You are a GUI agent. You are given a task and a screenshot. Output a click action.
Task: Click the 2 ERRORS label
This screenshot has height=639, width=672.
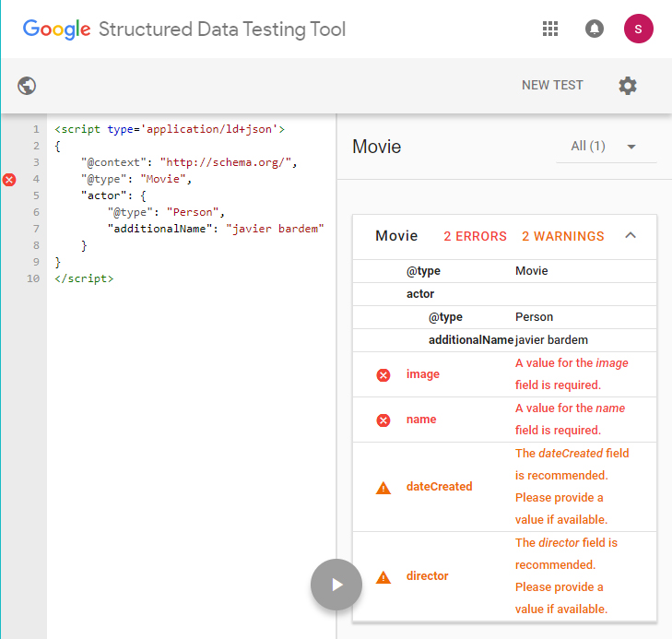pos(475,236)
